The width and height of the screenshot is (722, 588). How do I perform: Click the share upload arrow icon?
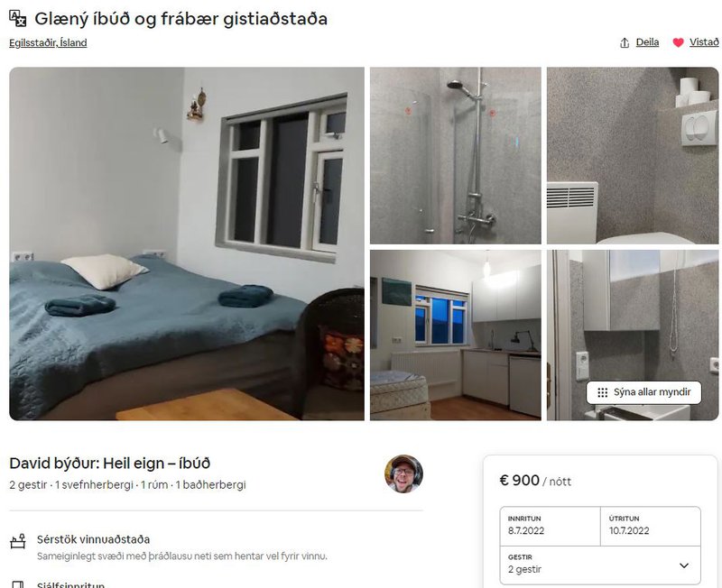tap(625, 42)
